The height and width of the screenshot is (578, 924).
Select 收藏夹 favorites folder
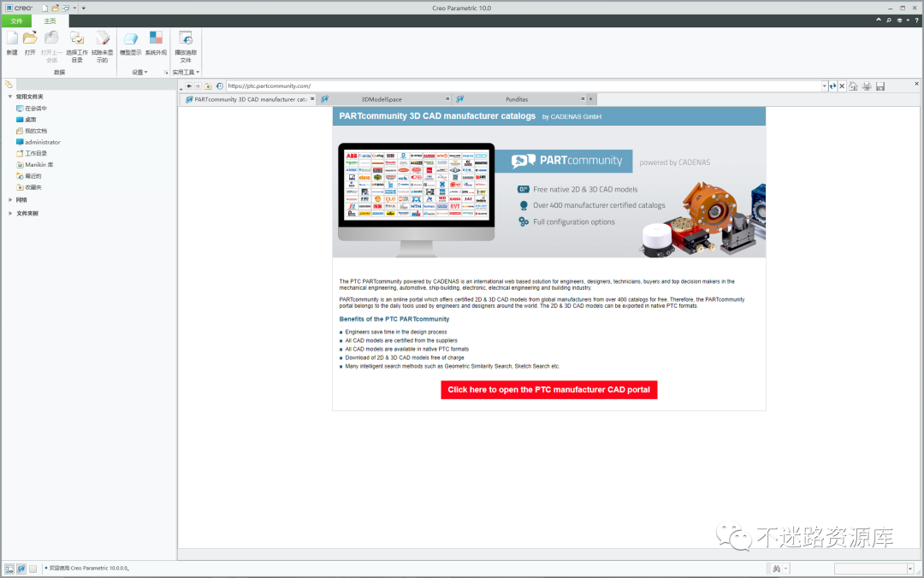pyautogui.click(x=29, y=187)
